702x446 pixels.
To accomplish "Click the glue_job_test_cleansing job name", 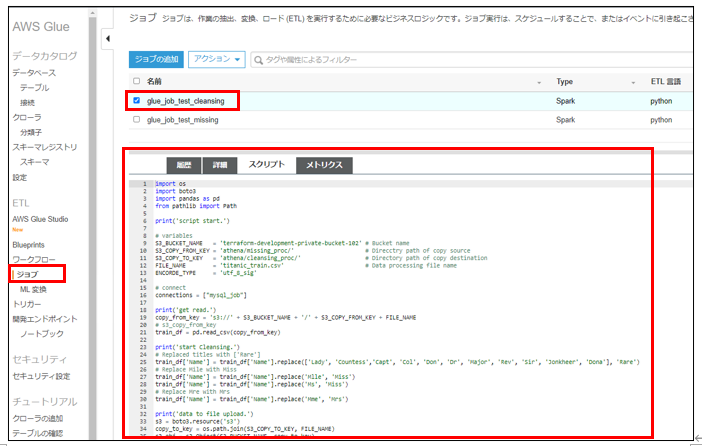I will (185, 101).
